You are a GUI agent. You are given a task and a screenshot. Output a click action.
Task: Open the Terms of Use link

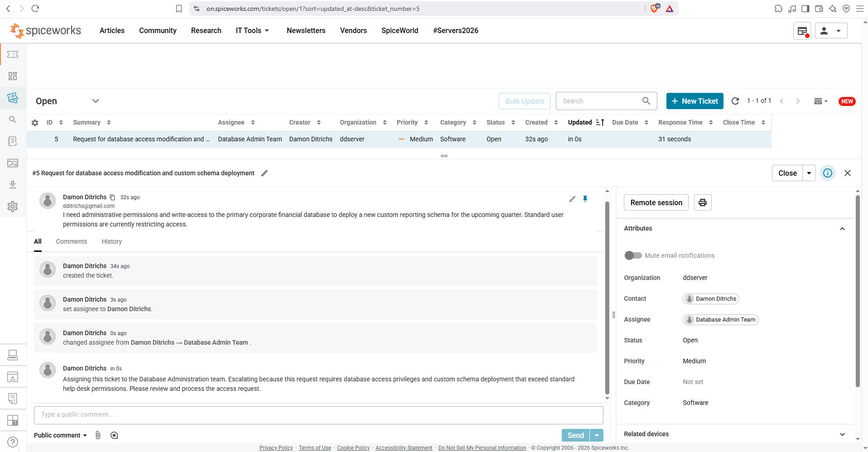[315, 448]
